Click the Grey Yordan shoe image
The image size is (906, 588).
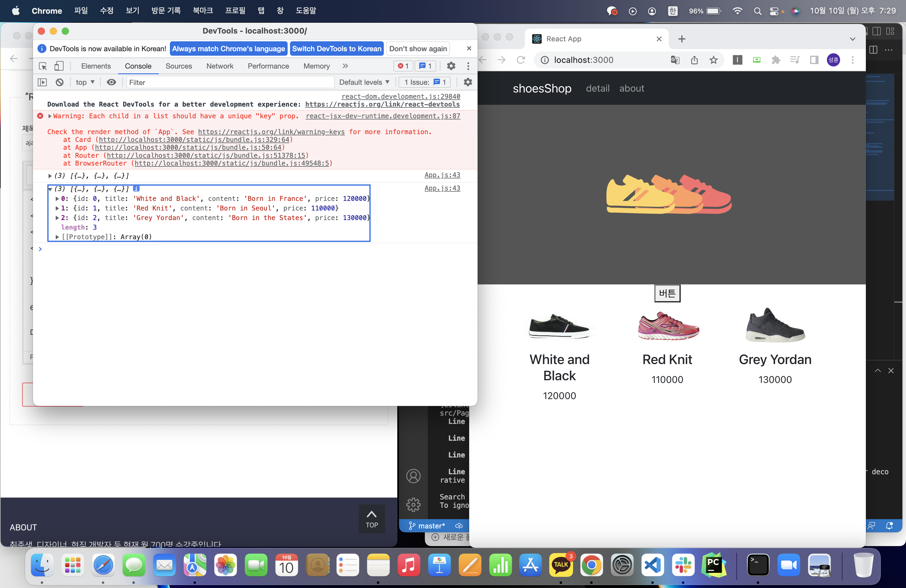775,325
